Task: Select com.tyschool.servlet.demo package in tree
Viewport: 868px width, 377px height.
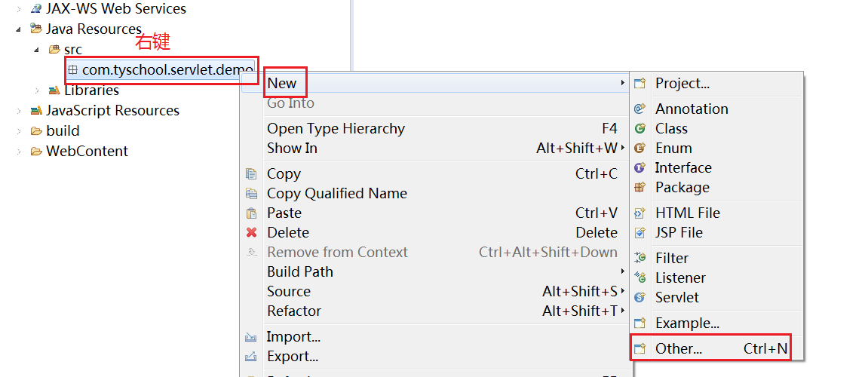Action: [x=167, y=70]
